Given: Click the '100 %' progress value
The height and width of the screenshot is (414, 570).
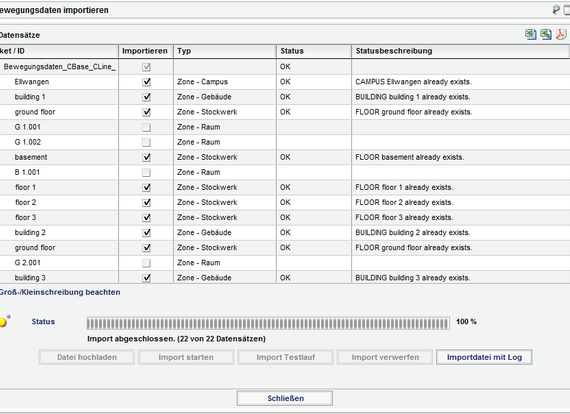Looking at the screenshot, I should (x=466, y=322).
